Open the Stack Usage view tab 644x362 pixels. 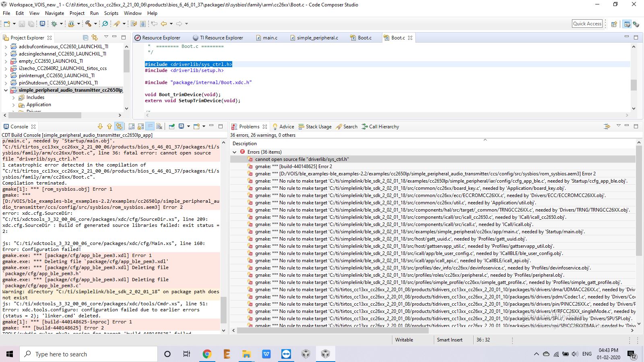coord(315,127)
